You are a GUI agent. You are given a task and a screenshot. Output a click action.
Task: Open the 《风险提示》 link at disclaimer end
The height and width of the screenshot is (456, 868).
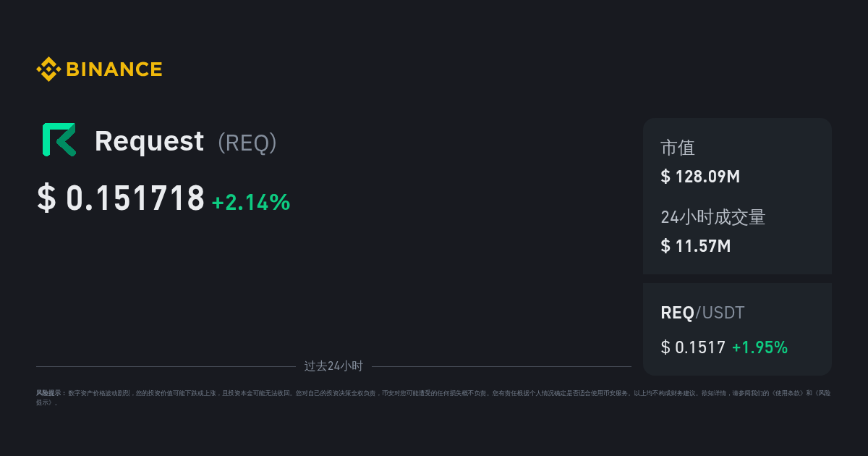(x=822, y=393)
